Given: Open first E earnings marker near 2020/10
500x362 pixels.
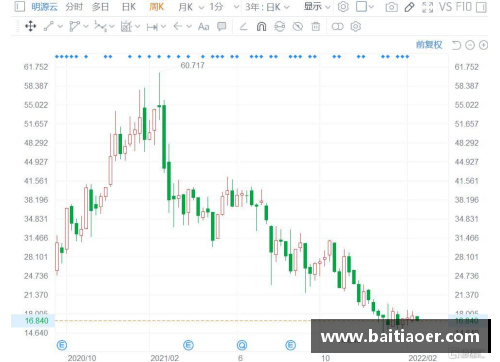Looking at the screenshot, I should point(62,345).
